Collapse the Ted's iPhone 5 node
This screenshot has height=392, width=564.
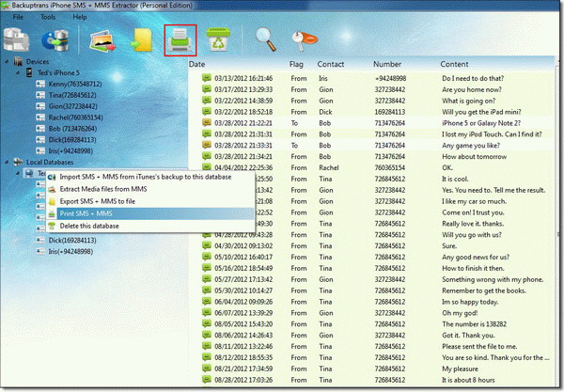click(x=18, y=72)
